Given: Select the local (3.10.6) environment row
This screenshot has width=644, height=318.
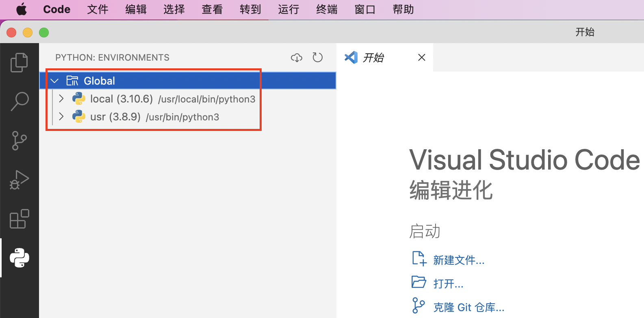Looking at the screenshot, I should (x=188, y=99).
